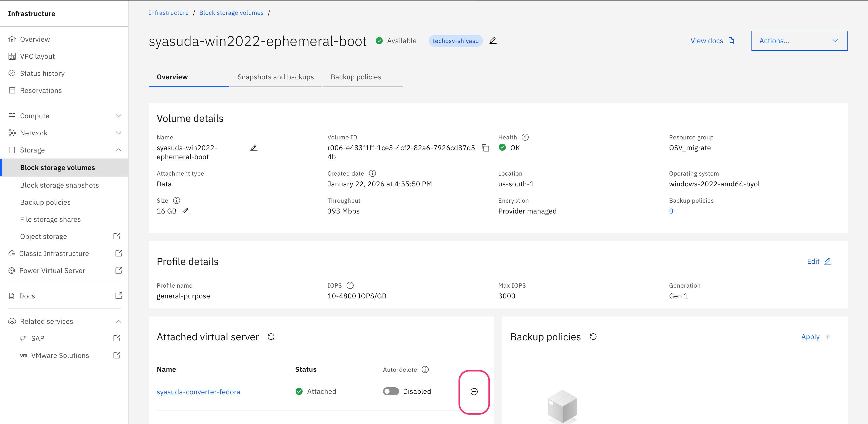Open the Backup policies tab
Viewport: 868px width, 424px height.
point(356,77)
